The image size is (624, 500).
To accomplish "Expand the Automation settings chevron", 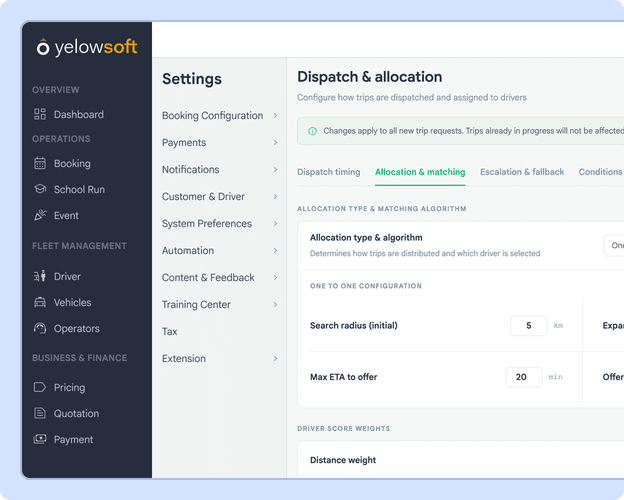I will tap(275, 250).
